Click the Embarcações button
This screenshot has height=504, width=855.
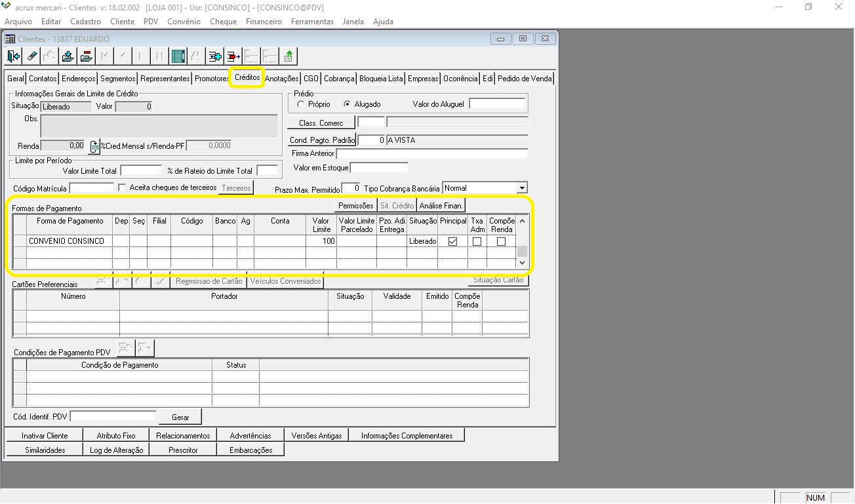pyautogui.click(x=250, y=450)
